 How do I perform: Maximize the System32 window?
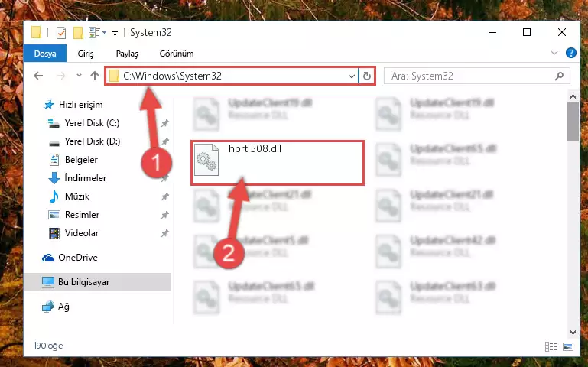click(x=527, y=32)
